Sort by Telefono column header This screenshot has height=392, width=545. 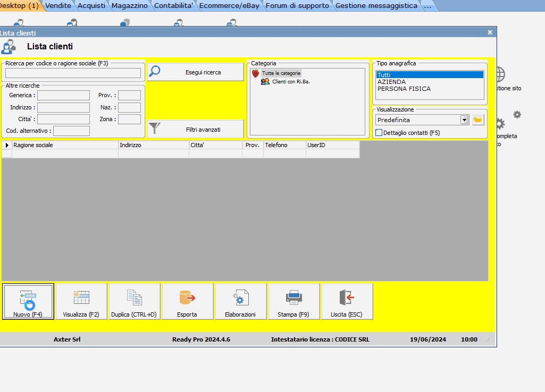(x=285, y=145)
